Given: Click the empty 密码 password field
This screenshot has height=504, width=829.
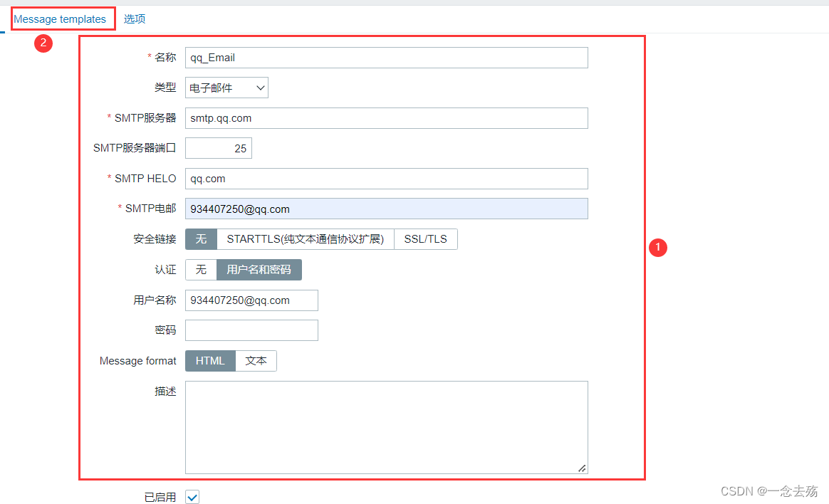Looking at the screenshot, I should (251, 330).
